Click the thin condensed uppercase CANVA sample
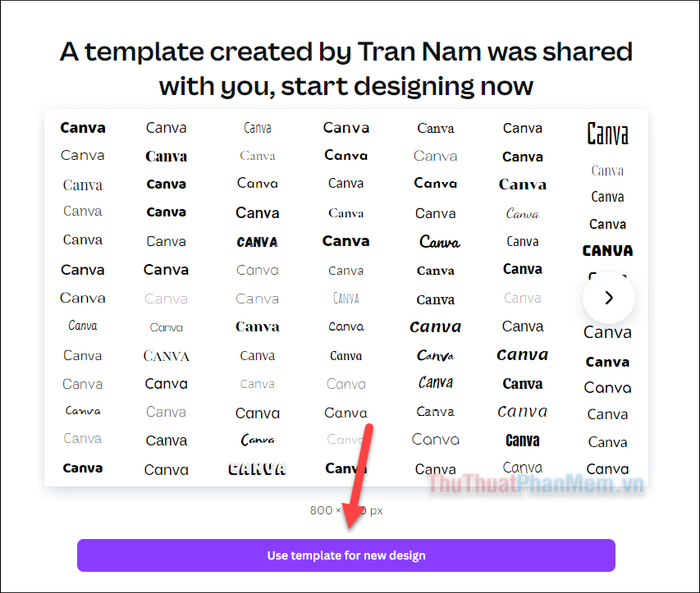This screenshot has width=700, height=593. (x=346, y=298)
